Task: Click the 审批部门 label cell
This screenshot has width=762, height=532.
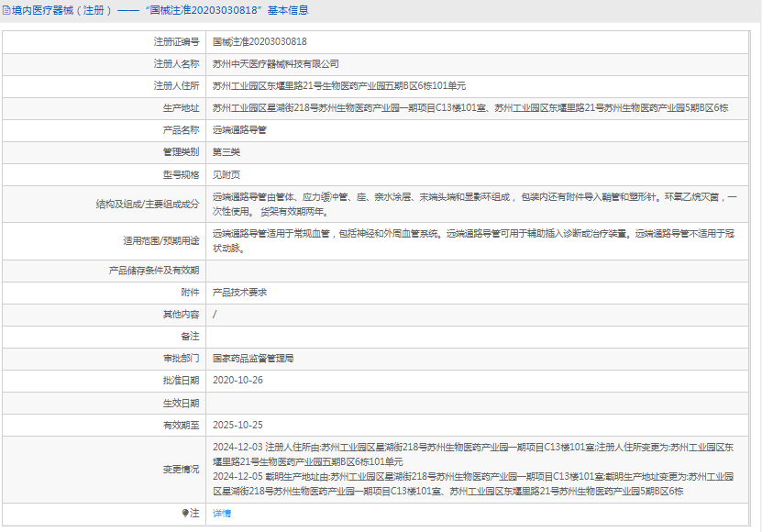Action: tap(104, 359)
